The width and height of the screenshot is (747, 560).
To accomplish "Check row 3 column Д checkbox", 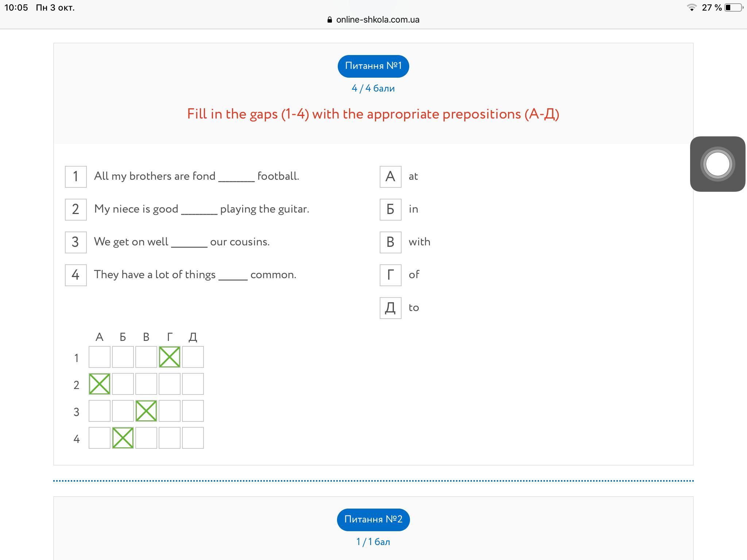I will 193,411.
